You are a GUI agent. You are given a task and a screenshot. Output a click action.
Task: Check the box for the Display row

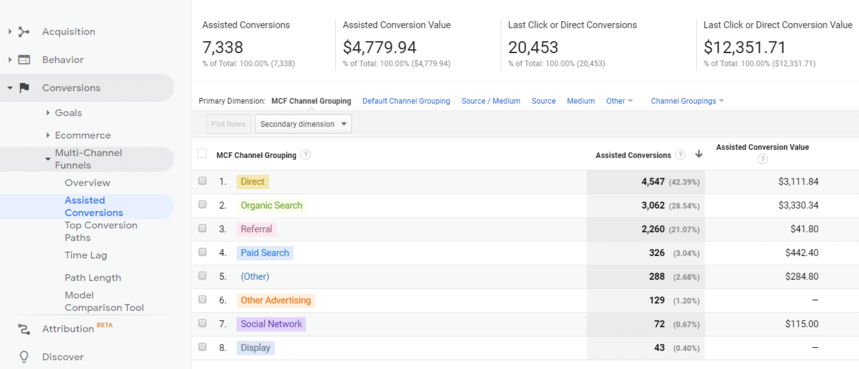point(202,347)
